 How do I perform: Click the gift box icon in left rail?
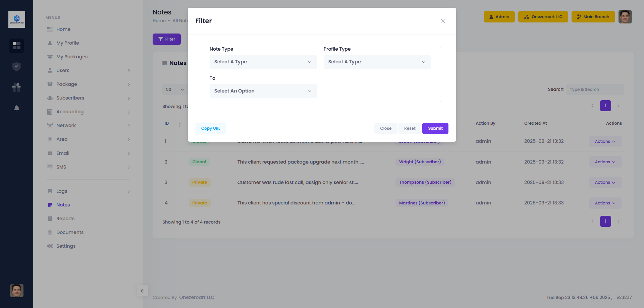point(16,87)
